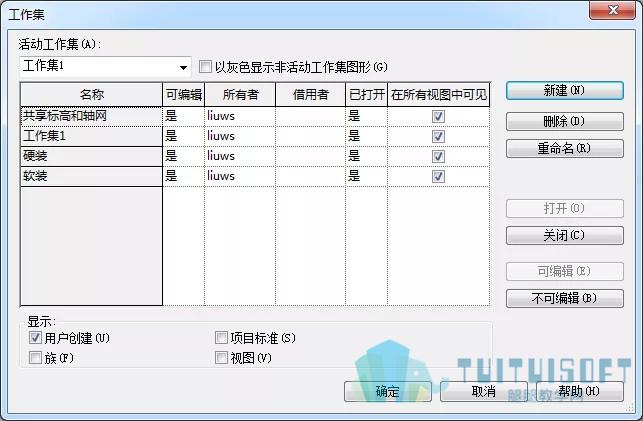Click the 重命名(R) button
Image resolution: width=643 pixels, height=421 pixels.
click(x=565, y=148)
